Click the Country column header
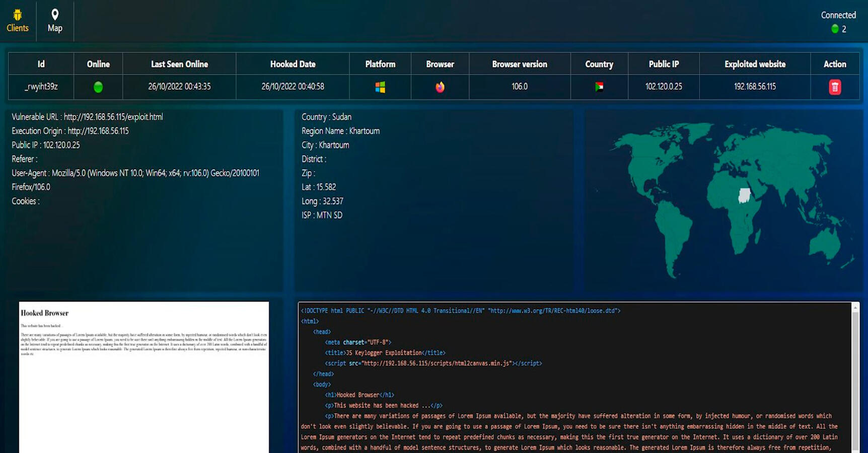868x453 pixels. click(599, 64)
